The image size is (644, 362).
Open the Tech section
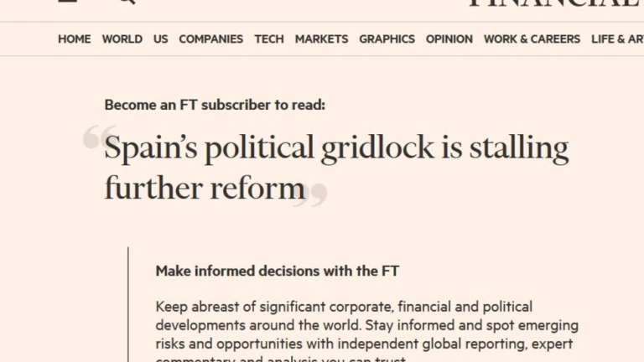[269, 39]
